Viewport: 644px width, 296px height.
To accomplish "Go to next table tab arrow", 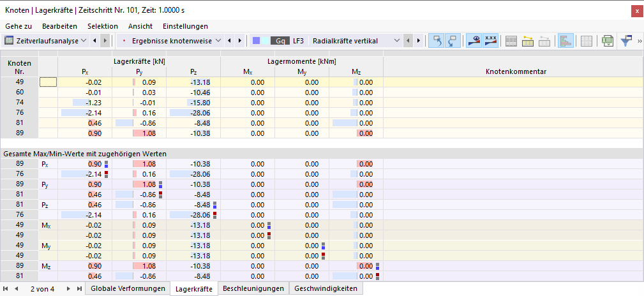I will click(68, 288).
